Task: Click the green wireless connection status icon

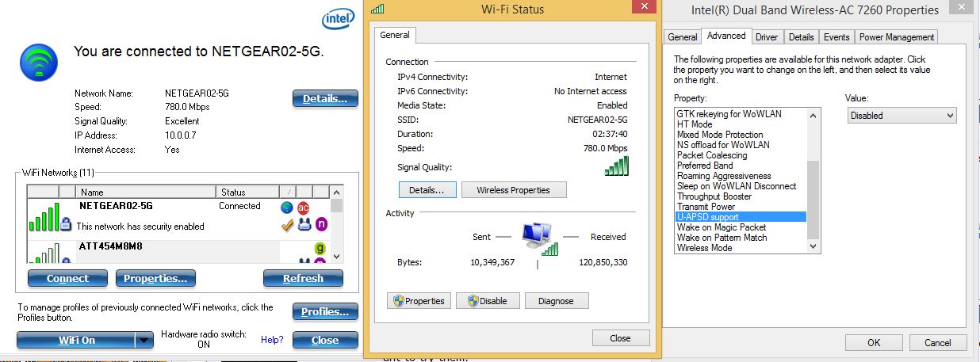Action: pos(38,62)
